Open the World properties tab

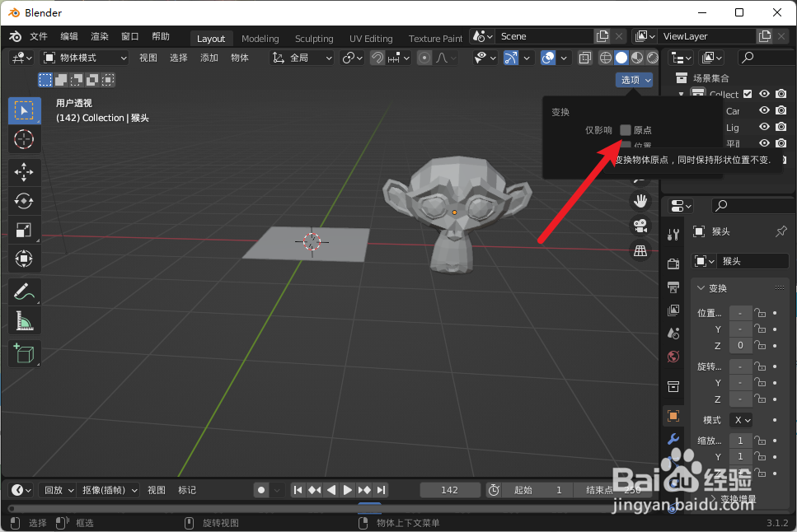pyautogui.click(x=673, y=357)
